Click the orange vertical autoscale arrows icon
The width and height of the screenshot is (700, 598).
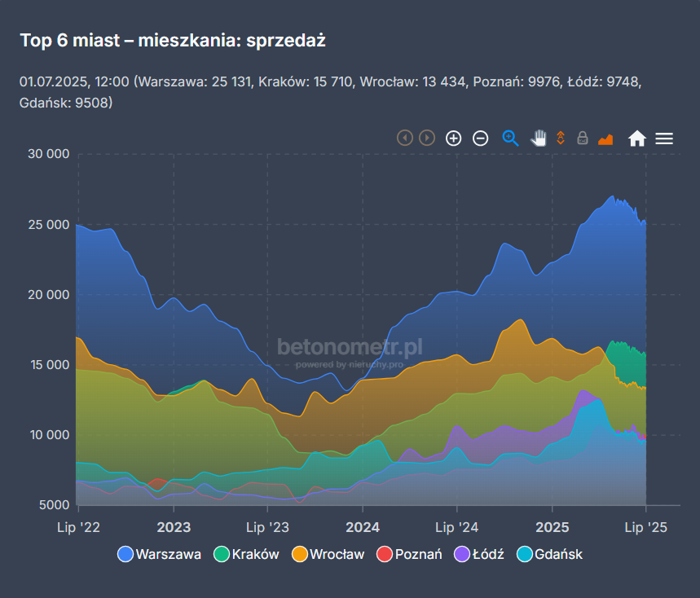coord(561,138)
